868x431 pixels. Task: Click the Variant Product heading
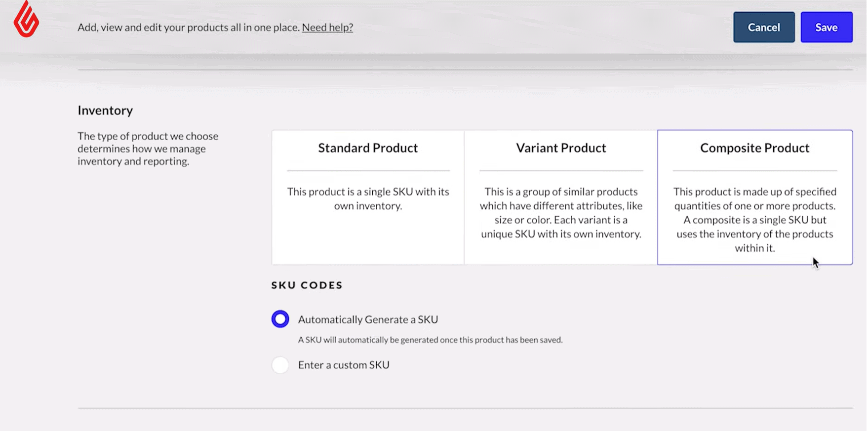point(560,148)
